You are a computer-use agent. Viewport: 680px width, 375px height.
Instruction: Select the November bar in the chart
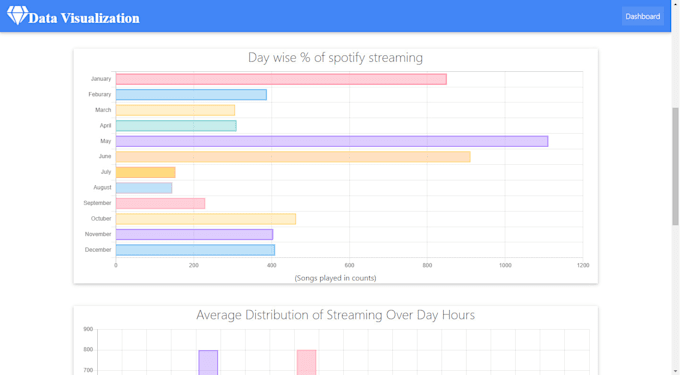194,235
